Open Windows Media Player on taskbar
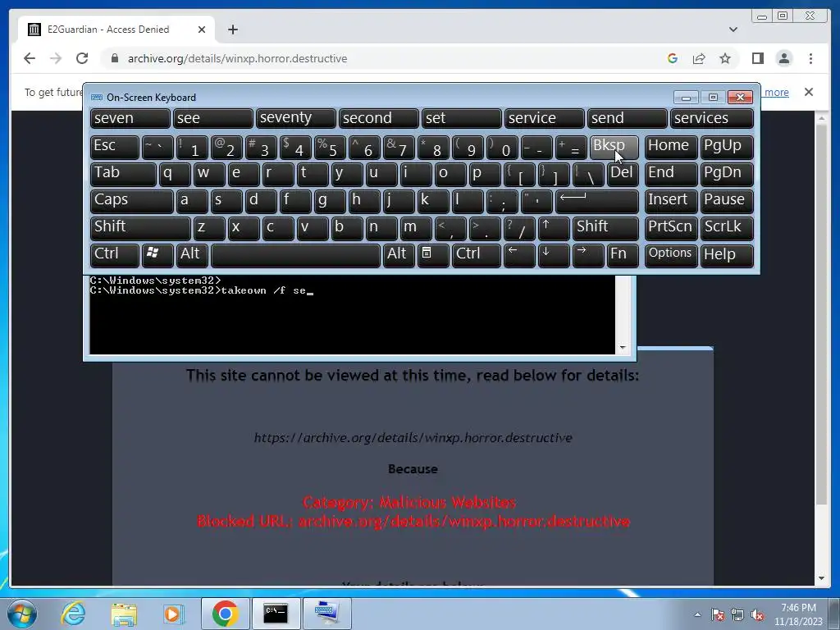This screenshot has width=840, height=630. tap(173, 614)
